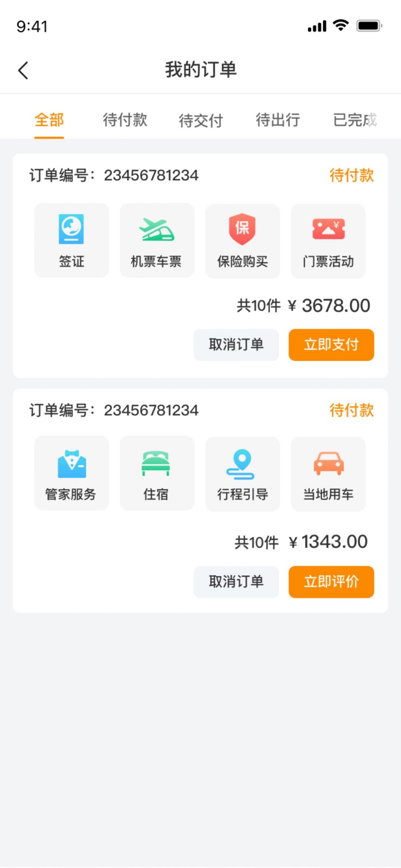Tap the battery icon in status bar
Image resolution: width=401 pixels, height=868 pixels.
click(x=369, y=26)
